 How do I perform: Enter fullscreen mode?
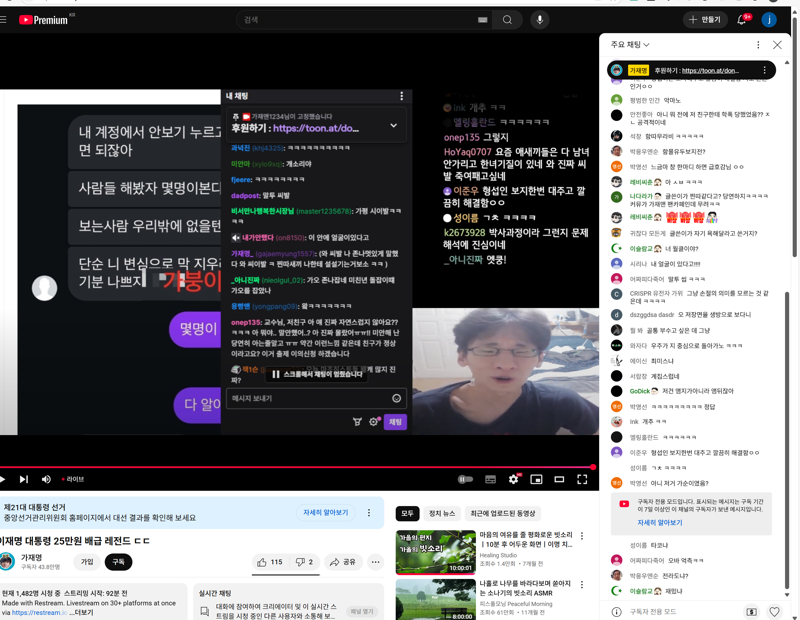(x=582, y=479)
